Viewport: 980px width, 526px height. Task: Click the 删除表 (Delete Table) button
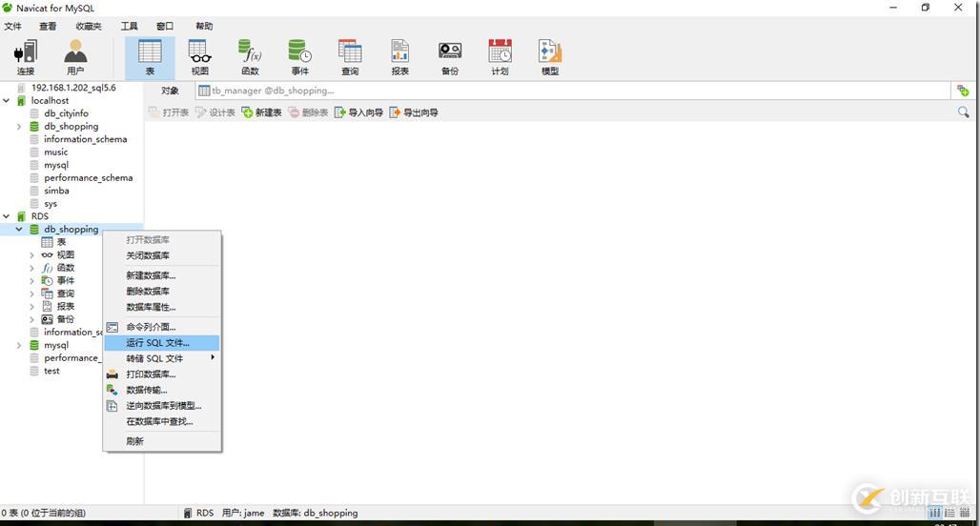tap(308, 112)
